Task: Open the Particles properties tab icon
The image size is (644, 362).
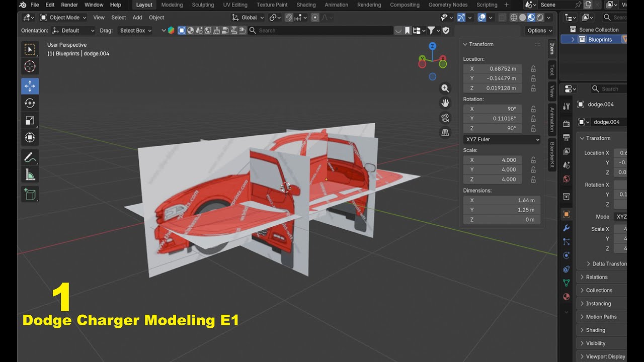Action: coord(567,242)
